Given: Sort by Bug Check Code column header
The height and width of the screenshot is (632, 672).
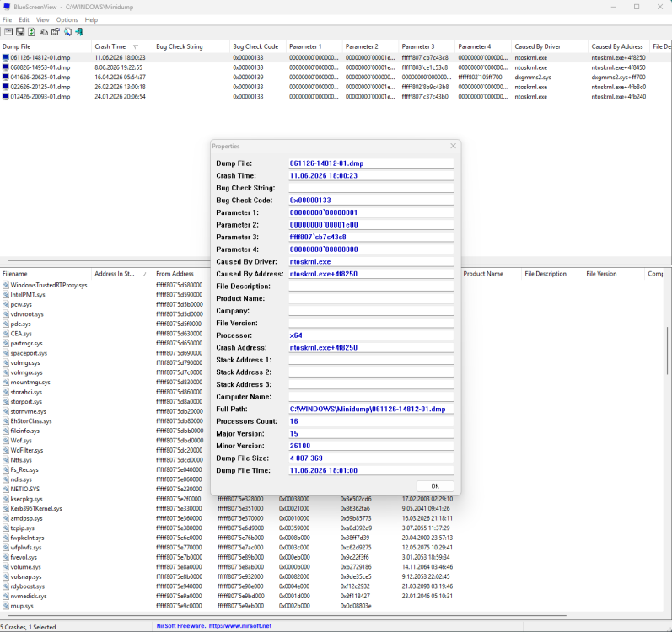Looking at the screenshot, I should (x=257, y=46).
